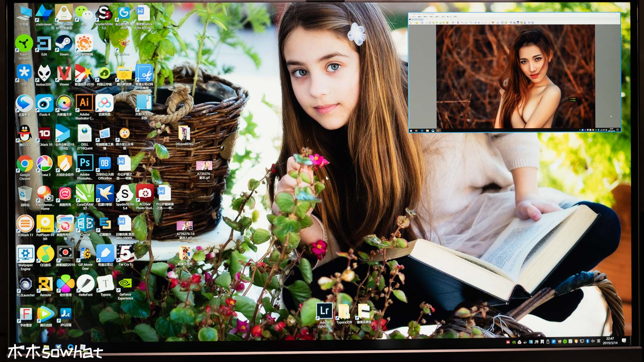Launch Adobe Illustrator shortcut
Screen dimensions: 644x362
click(85, 107)
